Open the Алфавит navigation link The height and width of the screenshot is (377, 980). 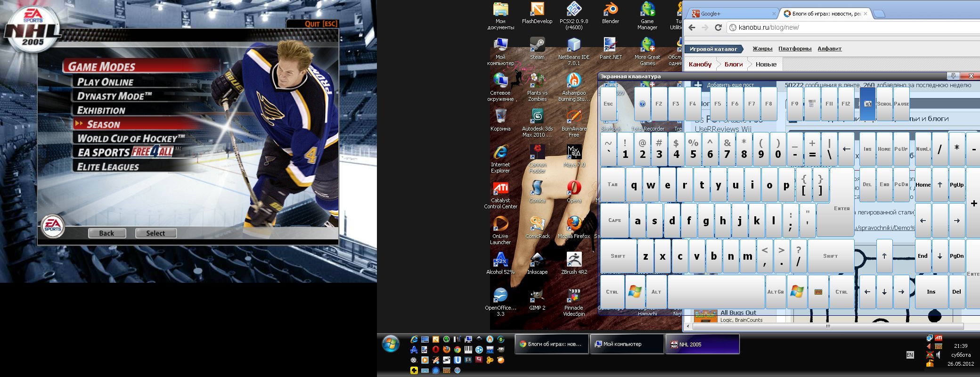(x=829, y=49)
